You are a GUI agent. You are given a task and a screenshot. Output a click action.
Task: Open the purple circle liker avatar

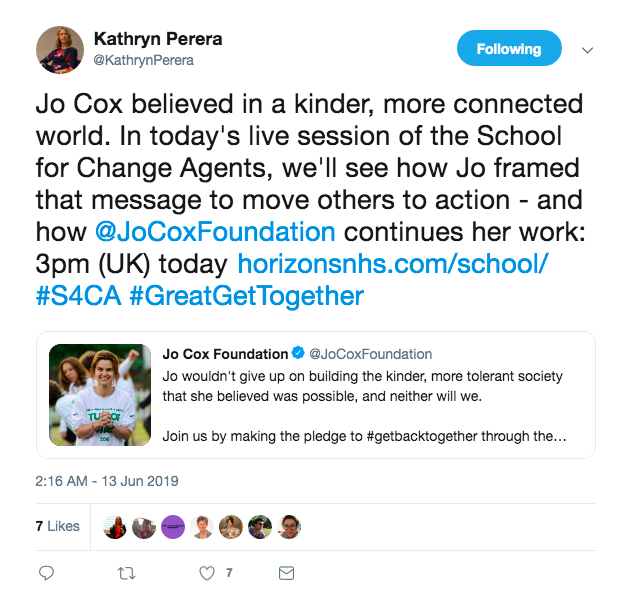[173, 527]
